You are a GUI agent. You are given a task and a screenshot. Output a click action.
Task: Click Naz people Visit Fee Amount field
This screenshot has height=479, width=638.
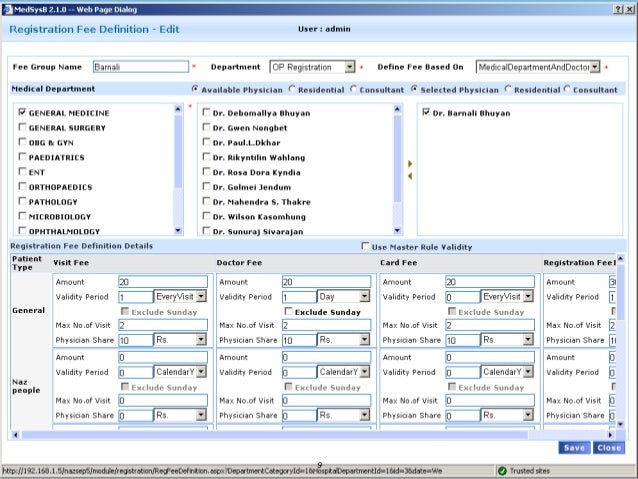coord(163,357)
